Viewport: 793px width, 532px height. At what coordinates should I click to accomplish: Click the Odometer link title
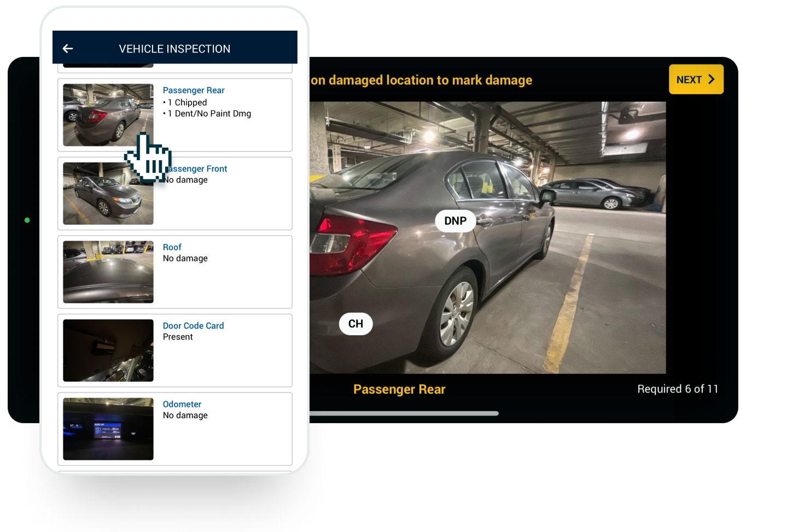click(x=182, y=404)
